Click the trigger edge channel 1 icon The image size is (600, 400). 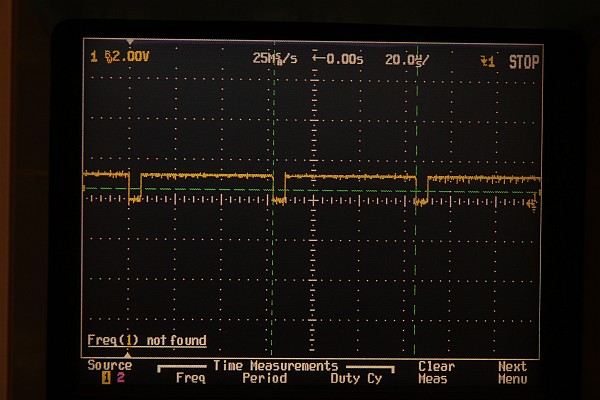tap(488, 62)
